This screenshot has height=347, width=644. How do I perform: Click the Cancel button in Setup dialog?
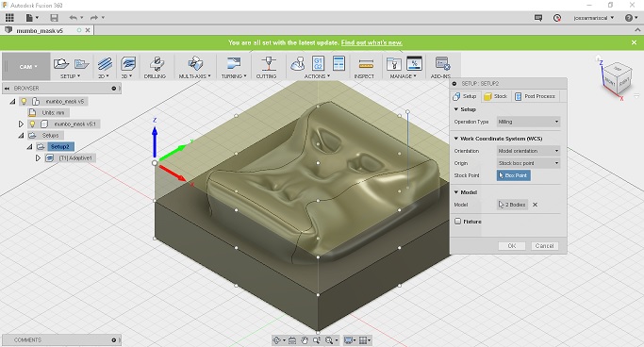click(545, 245)
